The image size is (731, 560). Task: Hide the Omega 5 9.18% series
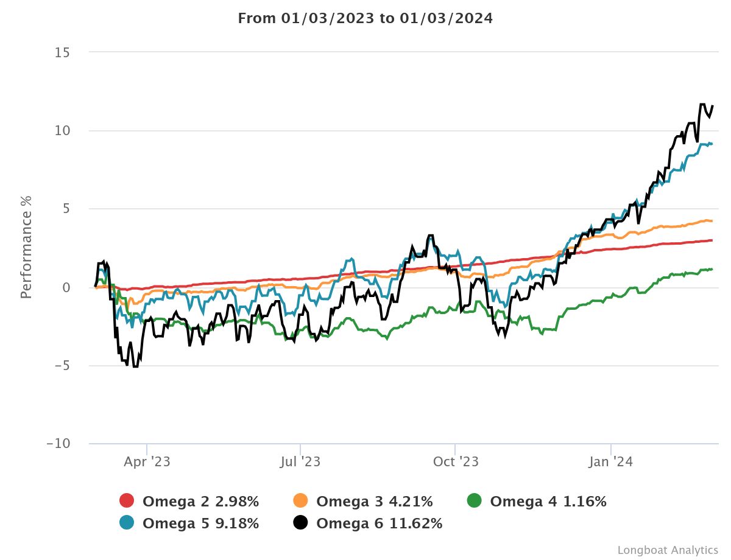[200, 523]
